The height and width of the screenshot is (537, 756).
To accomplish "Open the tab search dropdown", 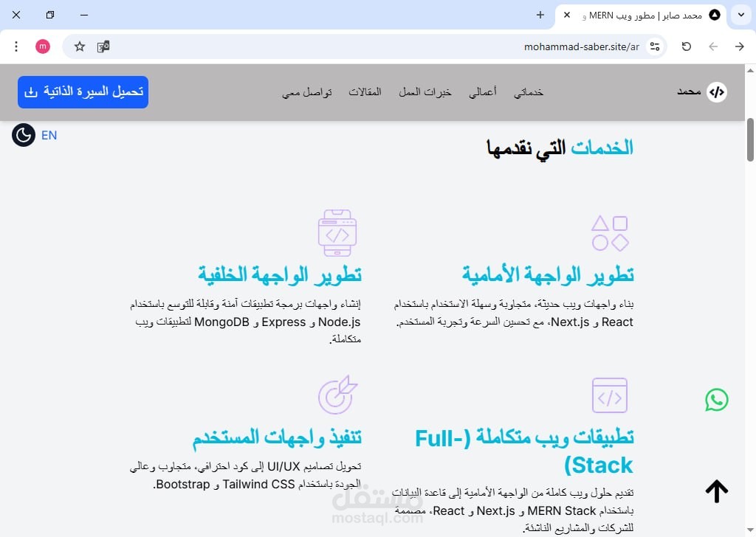I will (741, 15).
